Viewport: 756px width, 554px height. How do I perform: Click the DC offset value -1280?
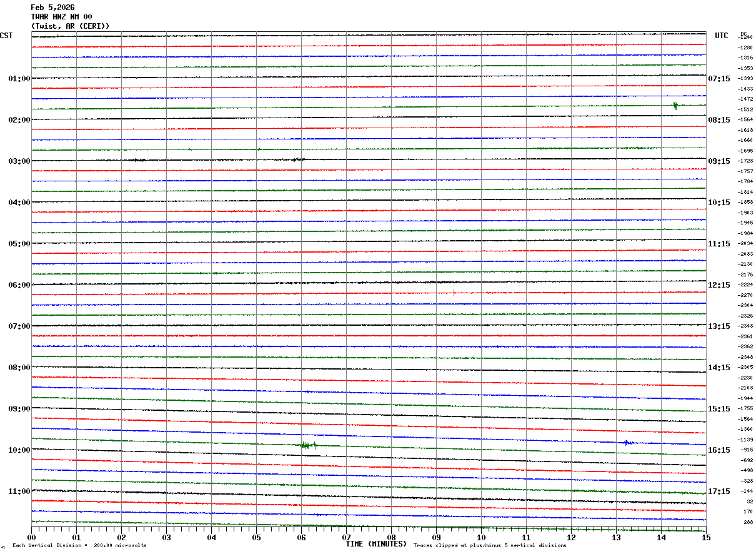(x=745, y=48)
